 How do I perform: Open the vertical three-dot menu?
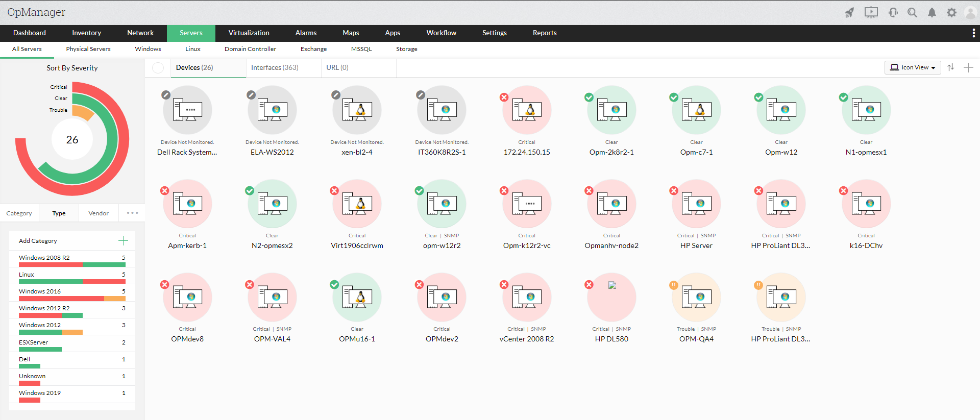click(x=974, y=33)
